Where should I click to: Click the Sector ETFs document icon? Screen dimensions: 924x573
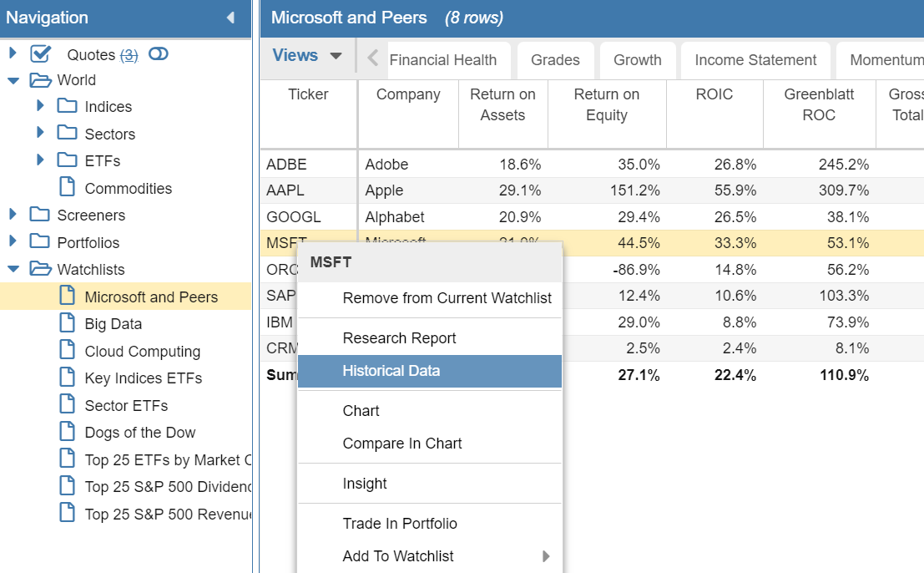pyautogui.click(x=67, y=403)
